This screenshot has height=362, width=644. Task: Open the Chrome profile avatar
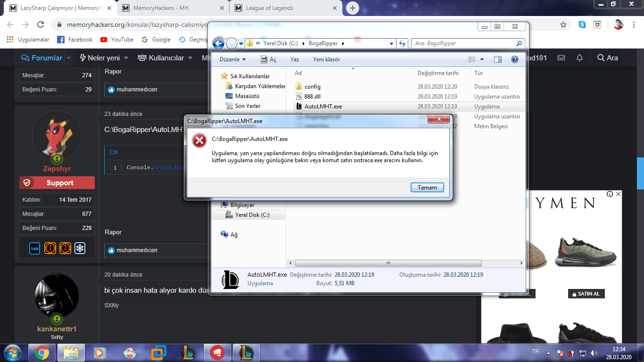point(619,25)
